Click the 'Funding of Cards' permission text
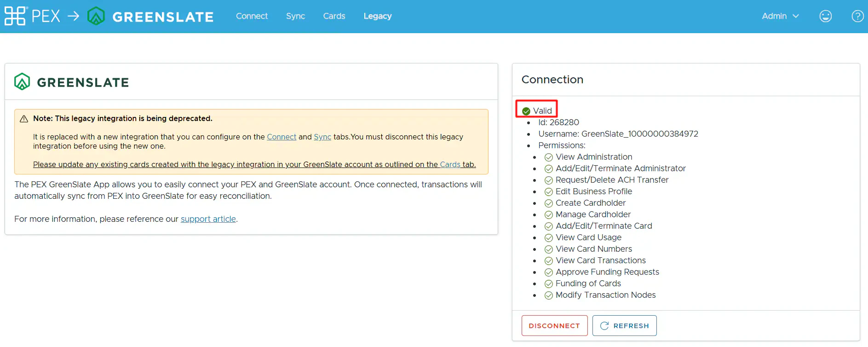This screenshot has height=347, width=868. (588, 283)
